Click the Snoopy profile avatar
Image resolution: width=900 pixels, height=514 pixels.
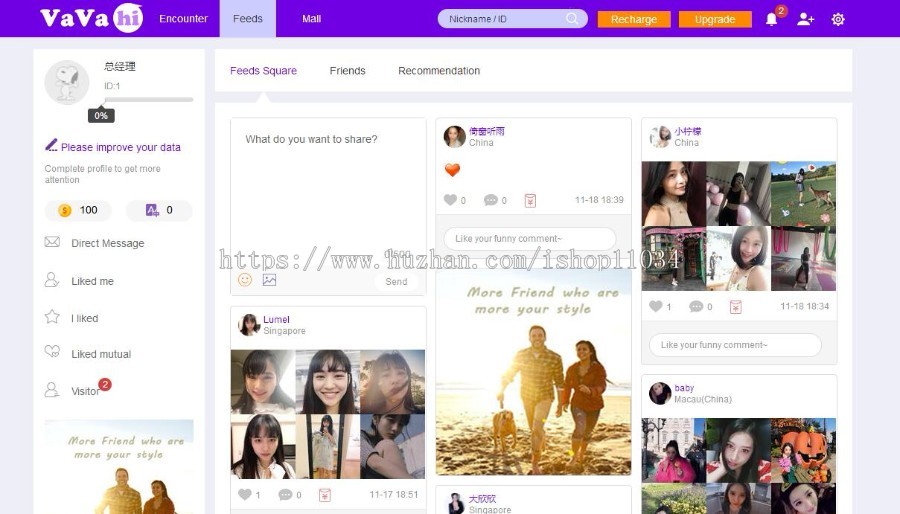pos(67,82)
